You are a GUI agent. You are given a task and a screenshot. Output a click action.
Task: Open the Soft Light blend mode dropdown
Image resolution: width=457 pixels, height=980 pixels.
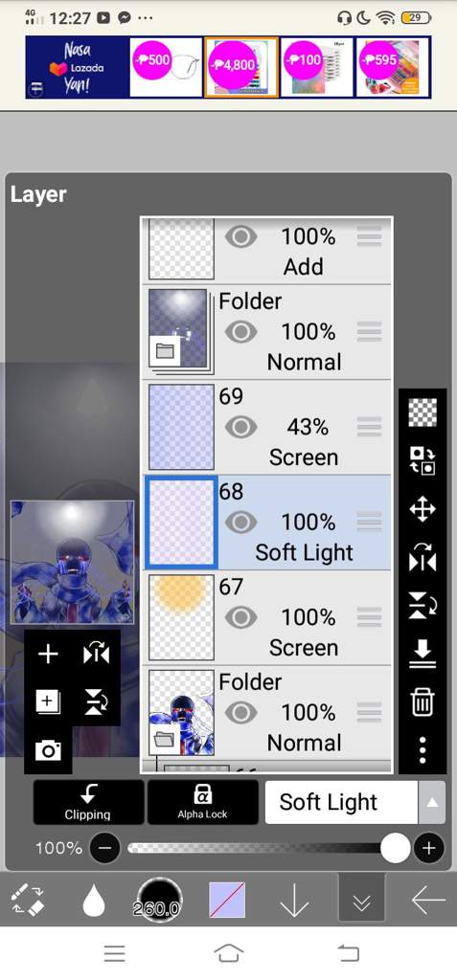(x=341, y=803)
